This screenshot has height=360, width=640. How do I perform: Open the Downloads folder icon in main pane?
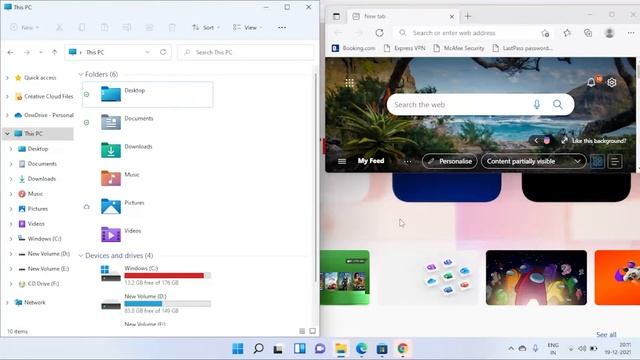[111, 150]
